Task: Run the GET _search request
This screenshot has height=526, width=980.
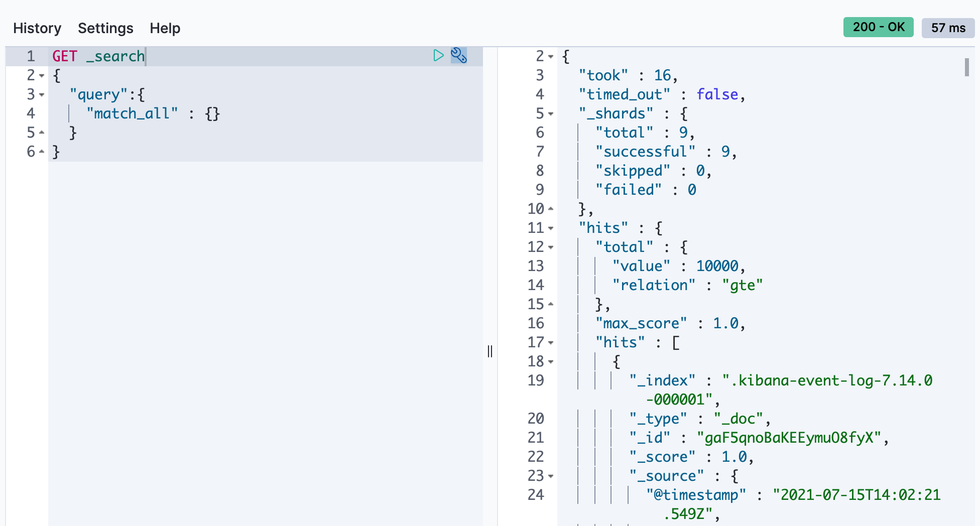Action: click(438, 55)
